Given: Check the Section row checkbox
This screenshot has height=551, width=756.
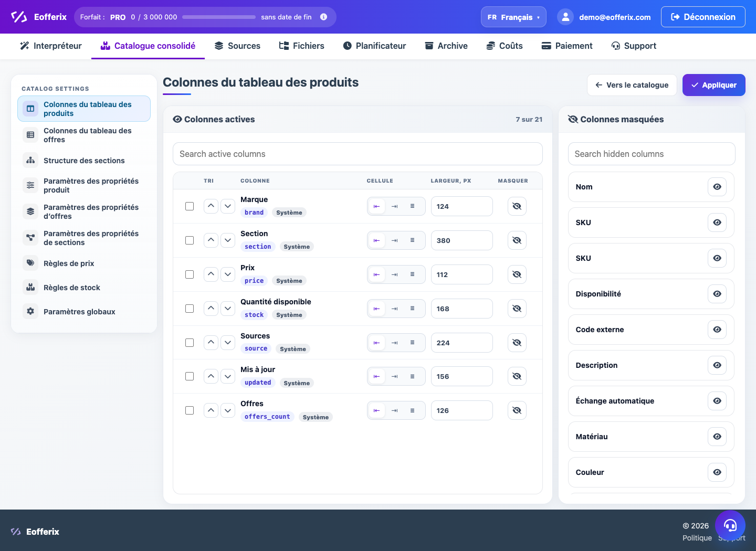Looking at the screenshot, I should (x=190, y=240).
